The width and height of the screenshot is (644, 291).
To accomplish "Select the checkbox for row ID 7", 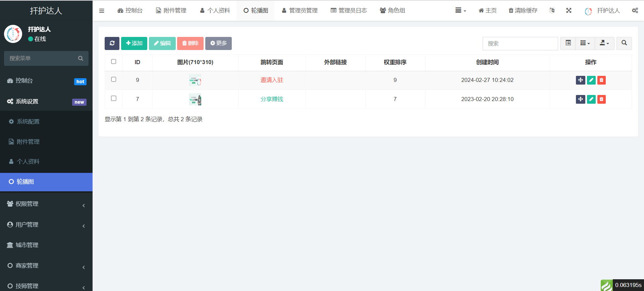I will point(114,99).
